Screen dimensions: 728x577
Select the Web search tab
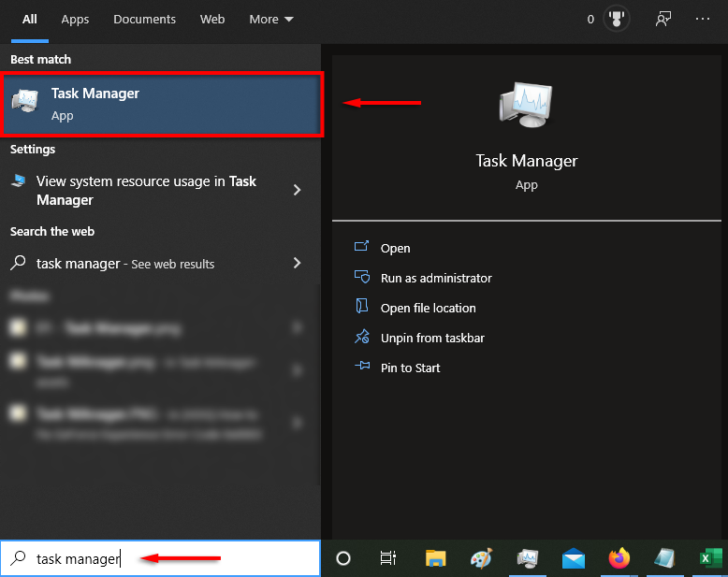tap(212, 19)
